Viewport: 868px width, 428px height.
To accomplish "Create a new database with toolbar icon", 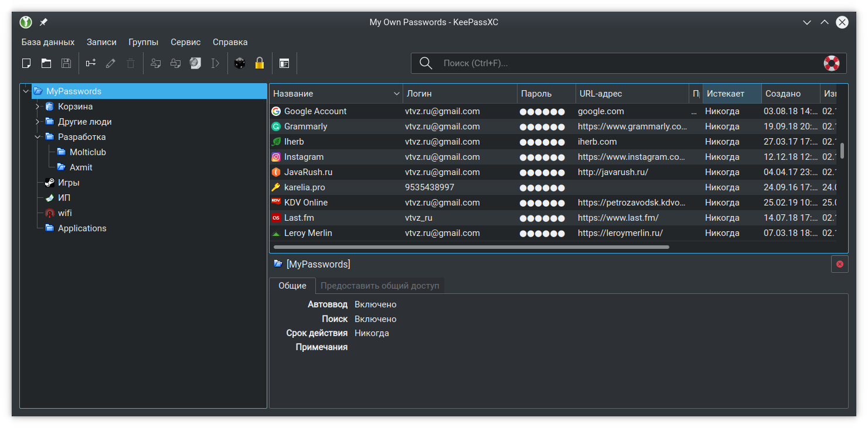I will click(x=26, y=63).
